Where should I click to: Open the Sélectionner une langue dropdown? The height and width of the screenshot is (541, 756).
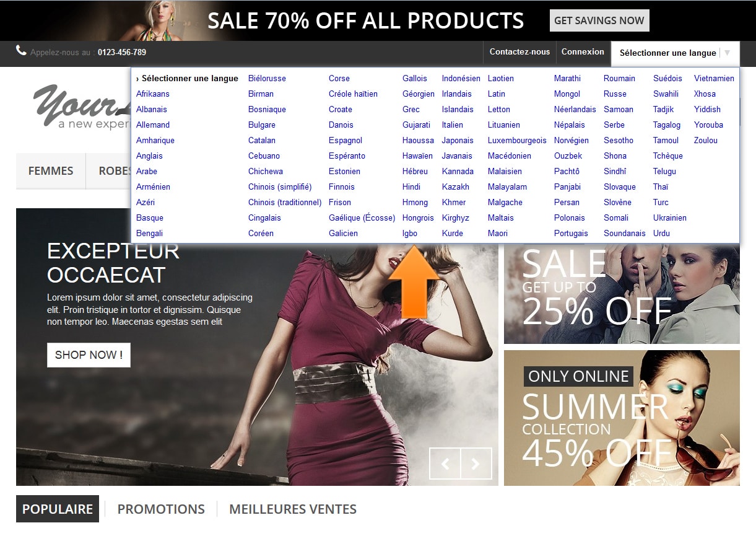(675, 53)
